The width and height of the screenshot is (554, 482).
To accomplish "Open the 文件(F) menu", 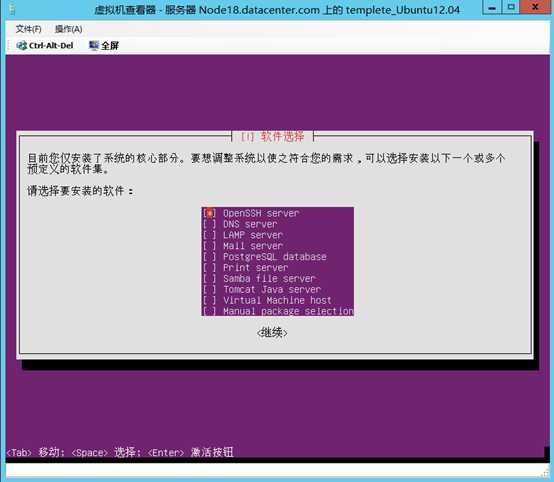I will click(28, 29).
